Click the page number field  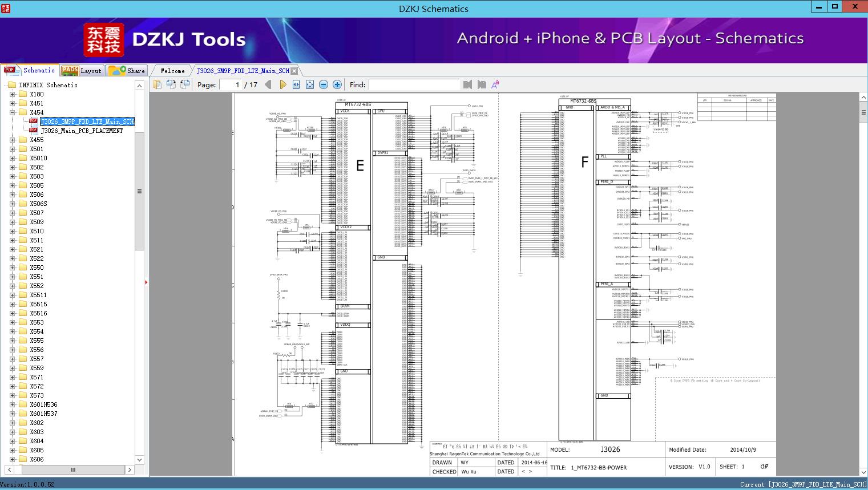pos(231,84)
